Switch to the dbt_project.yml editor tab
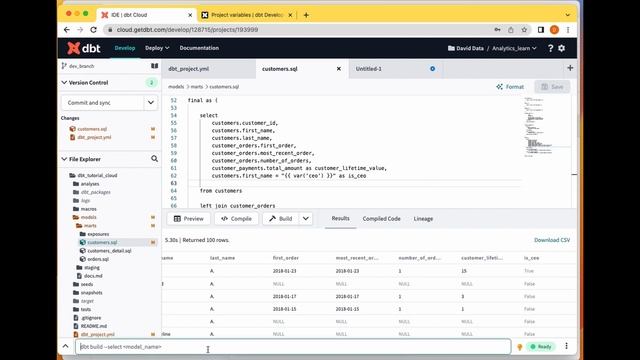The width and height of the screenshot is (640, 360). (209, 69)
